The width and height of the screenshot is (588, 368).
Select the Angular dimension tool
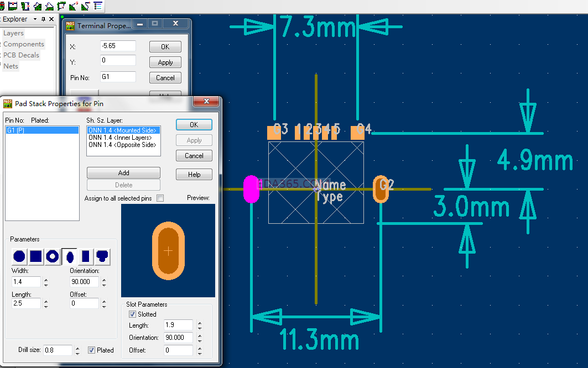coord(61,6)
